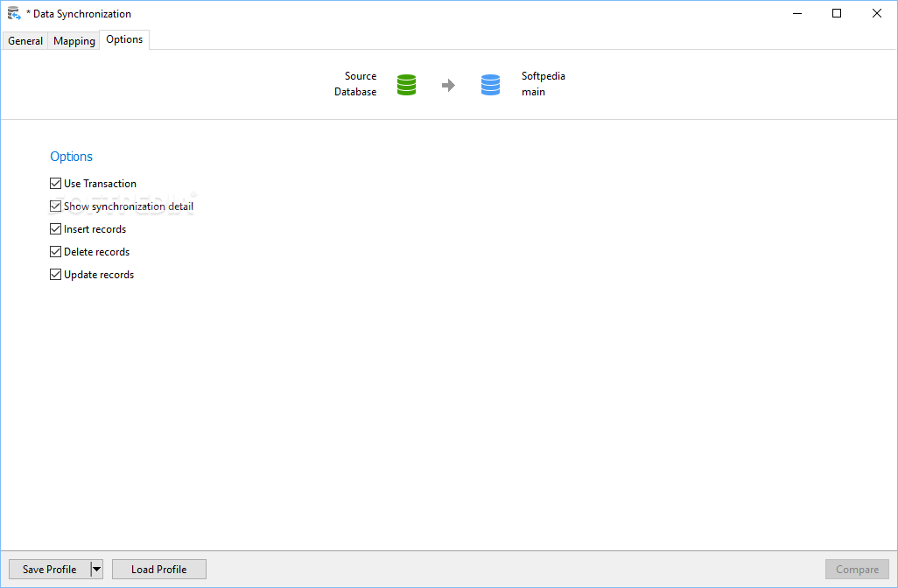Viewport: 898px width, 588px height.
Task: Uncheck the Insert records option
Action: click(55, 229)
